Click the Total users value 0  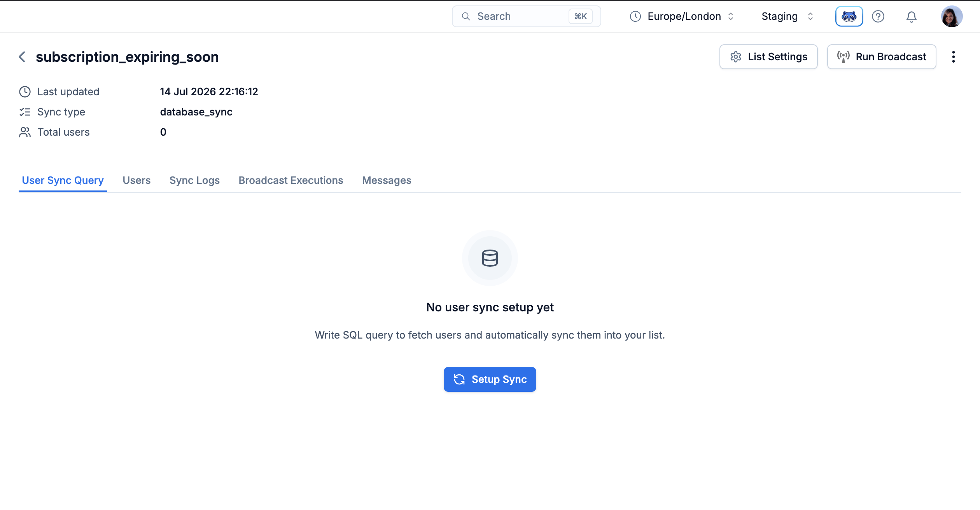pyautogui.click(x=163, y=132)
